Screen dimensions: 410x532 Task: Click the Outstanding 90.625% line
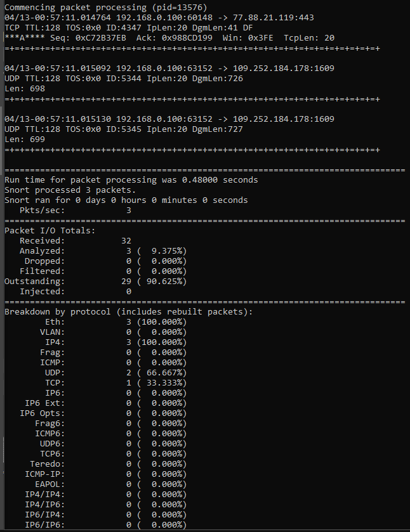click(96, 282)
